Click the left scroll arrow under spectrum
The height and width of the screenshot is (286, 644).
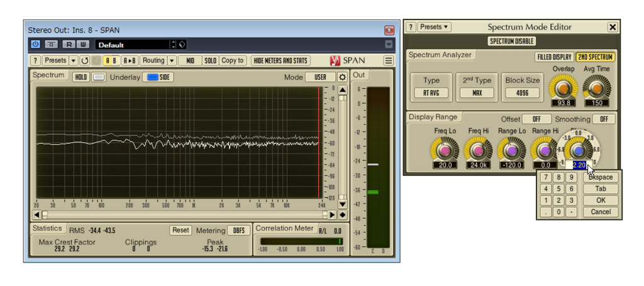[37, 215]
